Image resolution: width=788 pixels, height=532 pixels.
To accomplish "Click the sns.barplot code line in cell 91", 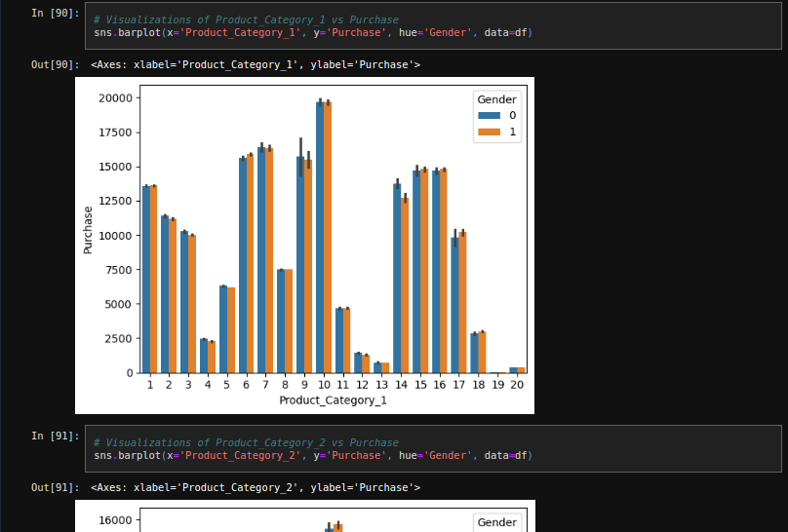I will 313,455.
